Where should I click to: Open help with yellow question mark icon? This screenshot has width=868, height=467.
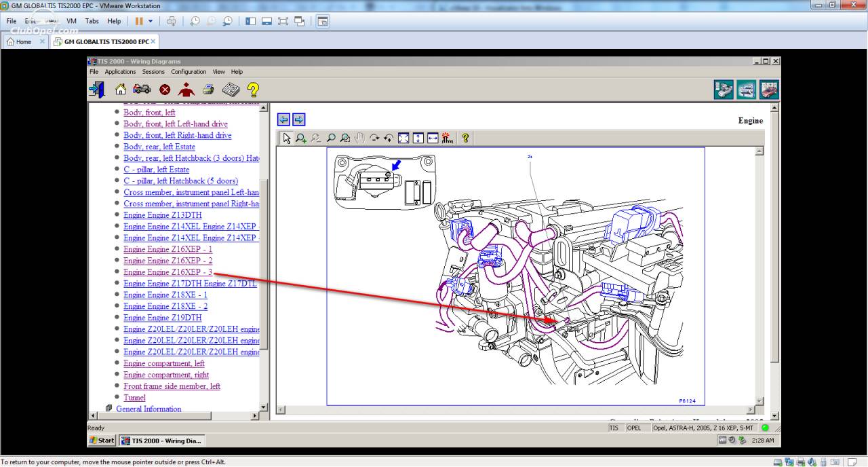[x=253, y=89]
